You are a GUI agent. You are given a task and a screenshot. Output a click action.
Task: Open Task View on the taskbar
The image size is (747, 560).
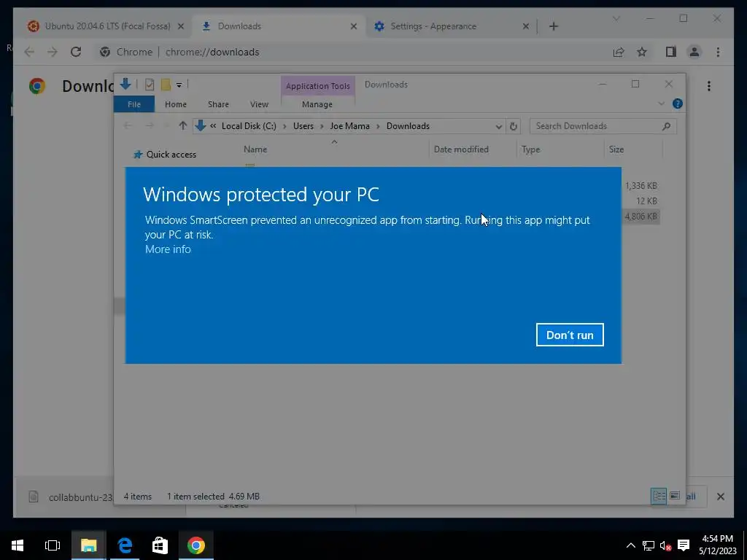pos(53,545)
